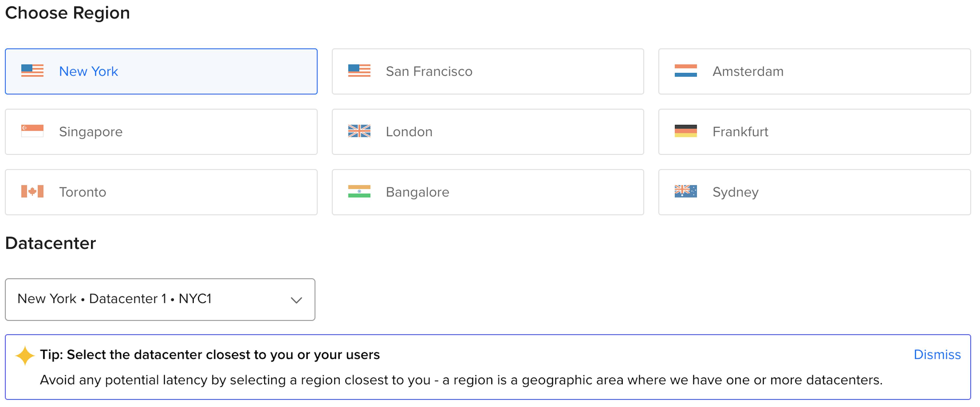980x407 pixels.
Task: Click the yellow star tip icon
Action: coord(25,356)
